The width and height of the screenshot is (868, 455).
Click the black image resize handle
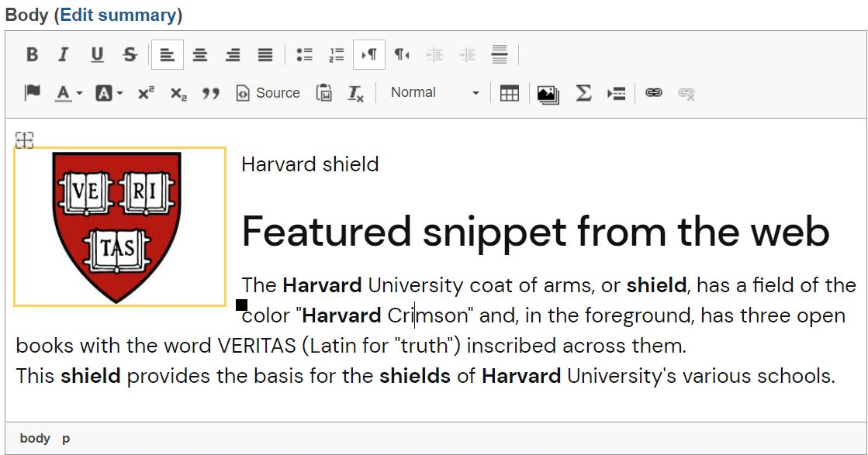(241, 305)
